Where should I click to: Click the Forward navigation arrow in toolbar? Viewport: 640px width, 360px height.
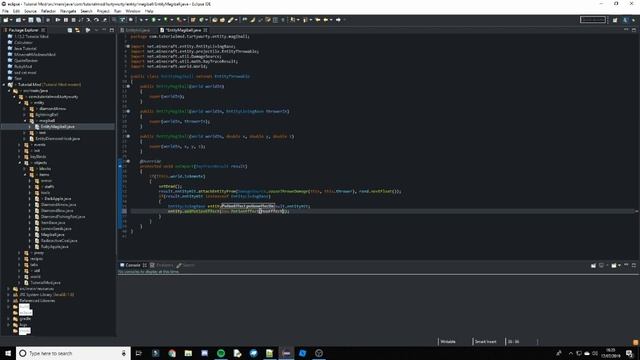pos(338,20)
